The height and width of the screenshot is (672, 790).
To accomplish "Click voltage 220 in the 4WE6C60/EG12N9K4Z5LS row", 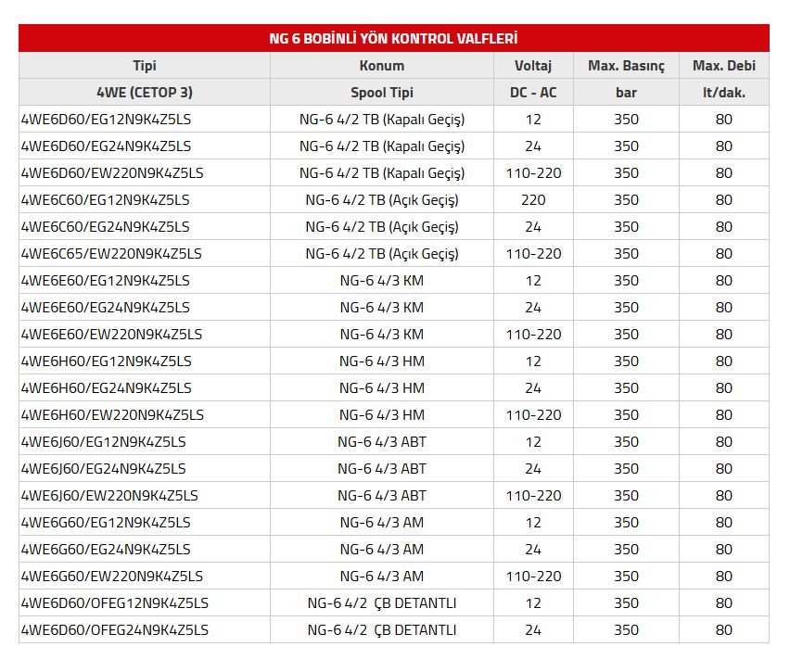I will [x=533, y=200].
